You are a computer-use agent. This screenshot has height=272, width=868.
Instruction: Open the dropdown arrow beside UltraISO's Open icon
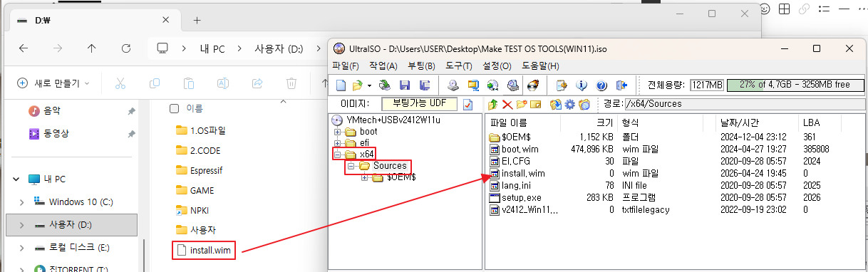pos(369,85)
